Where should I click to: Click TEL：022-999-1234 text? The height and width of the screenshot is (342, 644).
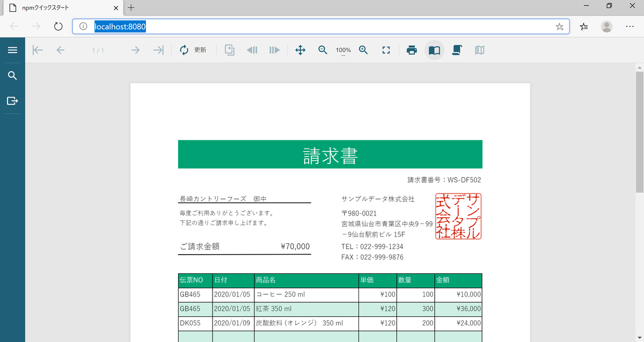point(372,247)
